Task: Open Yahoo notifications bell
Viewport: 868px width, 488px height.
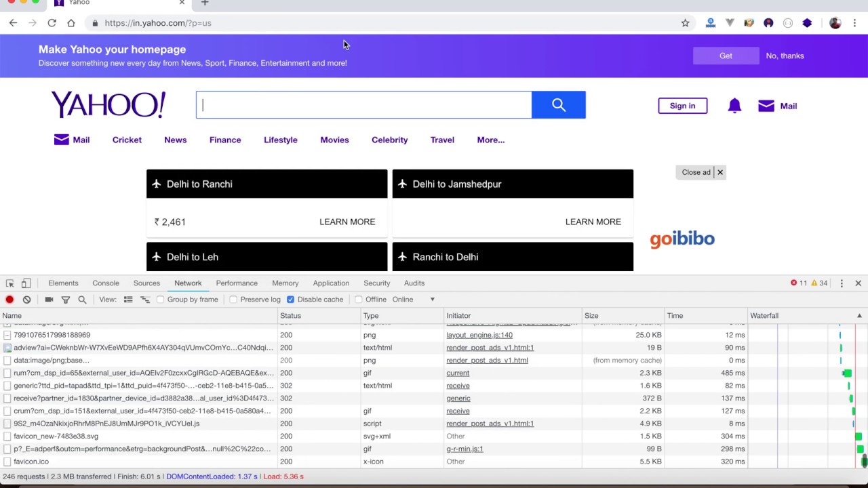Action: tap(734, 106)
